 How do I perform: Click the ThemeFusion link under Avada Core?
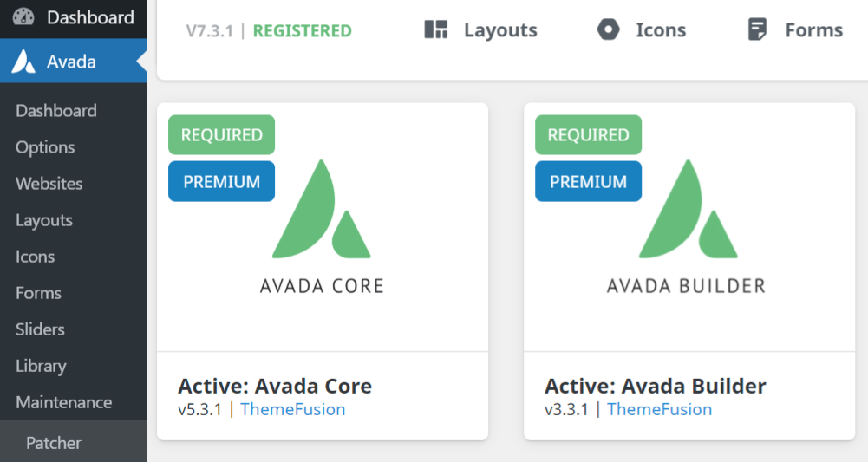(293, 409)
